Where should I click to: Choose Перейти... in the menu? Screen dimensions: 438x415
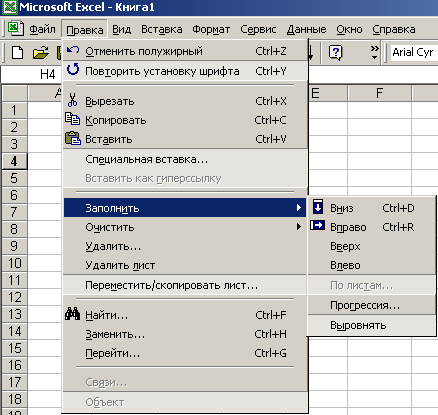(185, 353)
